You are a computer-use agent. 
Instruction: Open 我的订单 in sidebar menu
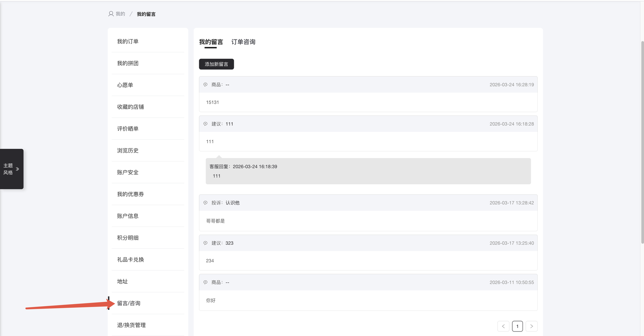(x=128, y=41)
